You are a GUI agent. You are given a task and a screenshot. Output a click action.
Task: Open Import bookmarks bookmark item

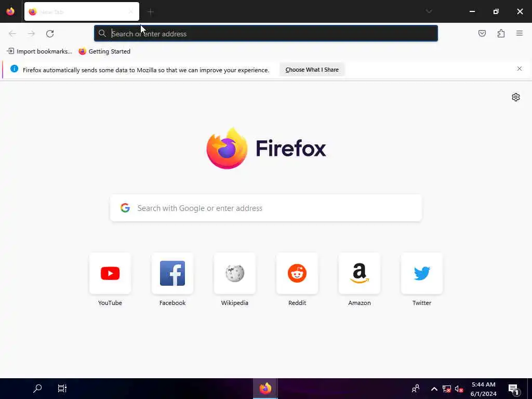[x=39, y=51]
